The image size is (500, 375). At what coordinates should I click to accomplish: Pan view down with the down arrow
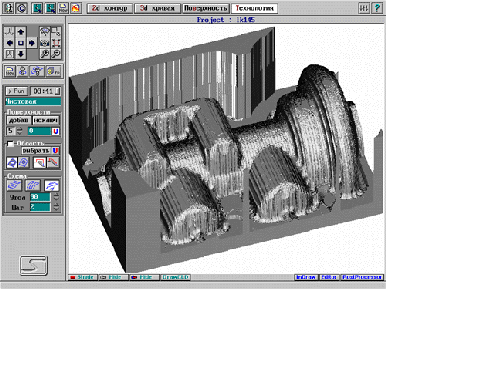click(x=21, y=54)
